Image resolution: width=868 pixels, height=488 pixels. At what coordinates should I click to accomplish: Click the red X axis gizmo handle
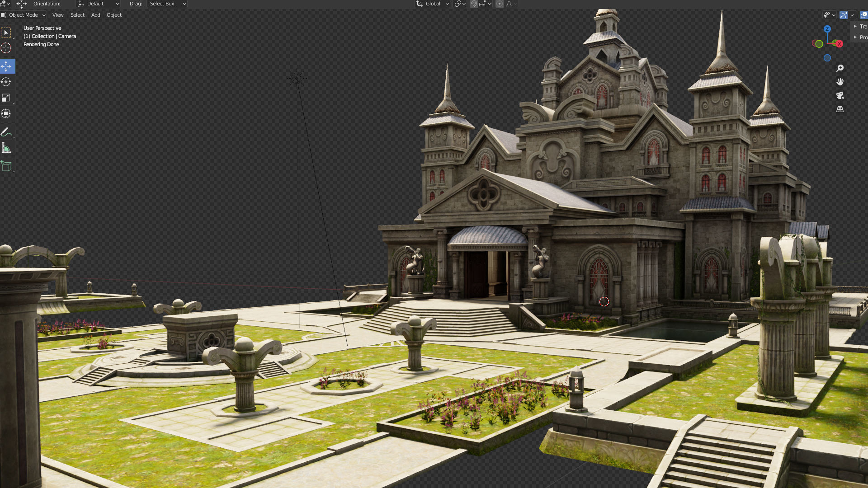(839, 44)
